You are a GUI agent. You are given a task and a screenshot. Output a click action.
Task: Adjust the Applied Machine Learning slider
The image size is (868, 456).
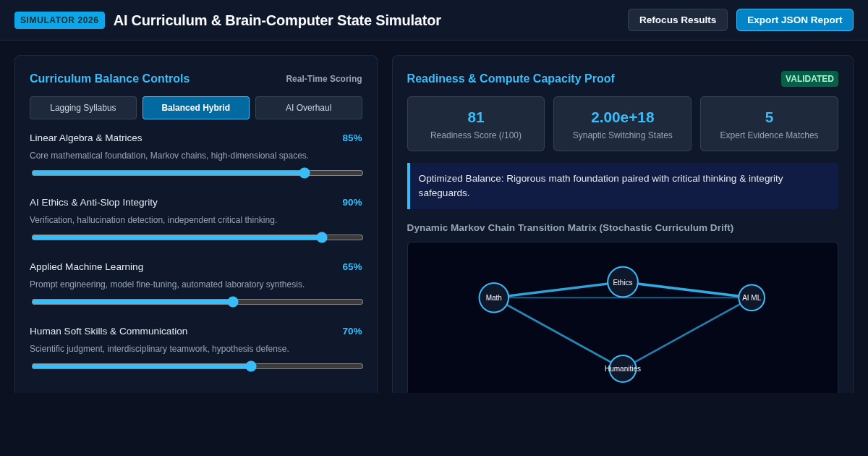click(x=197, y=302)
